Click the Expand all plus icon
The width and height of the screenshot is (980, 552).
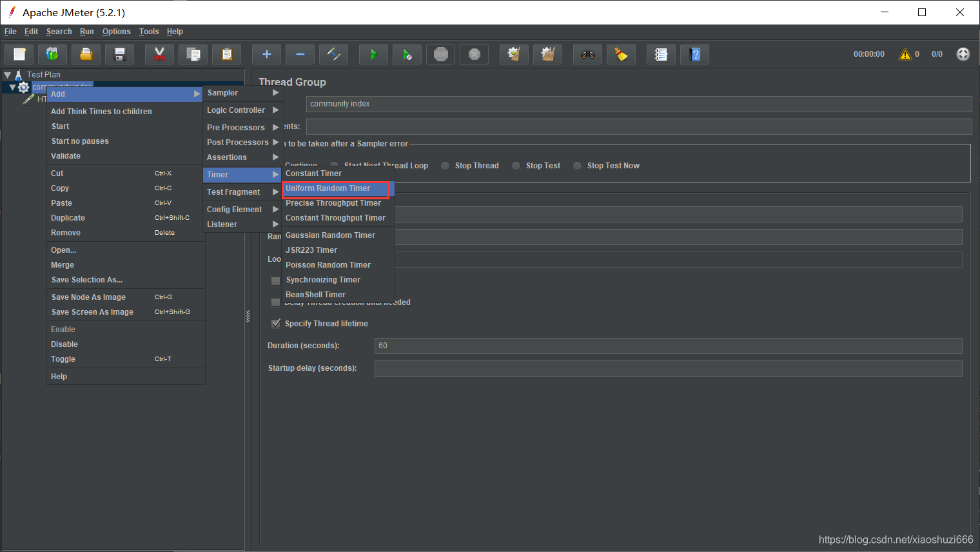click(267, 54)
